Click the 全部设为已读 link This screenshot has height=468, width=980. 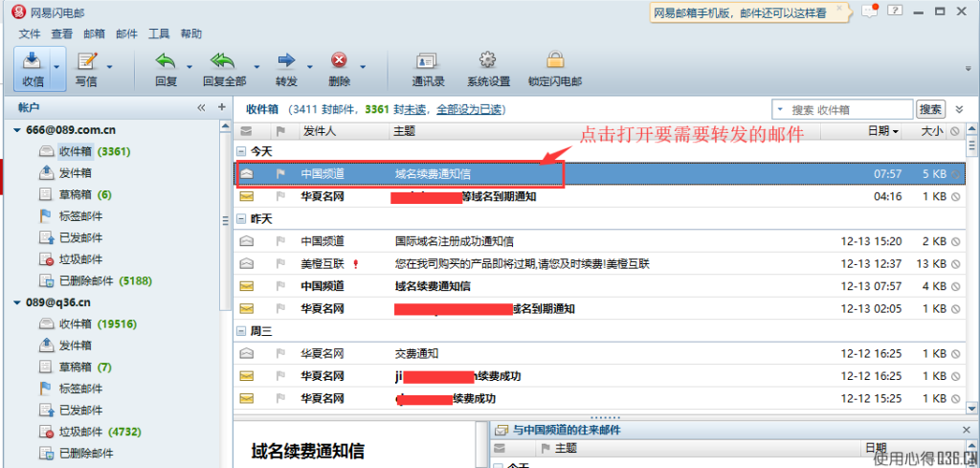coord(469,109)
